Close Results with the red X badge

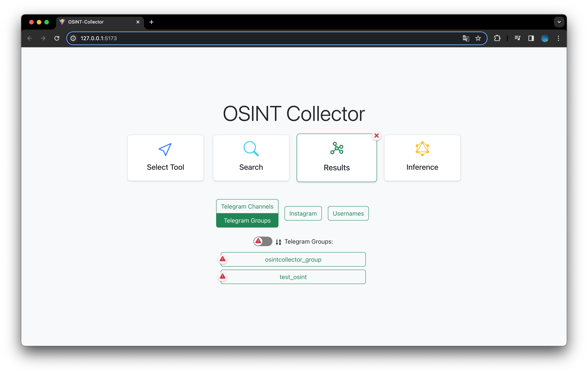[377, 136]
